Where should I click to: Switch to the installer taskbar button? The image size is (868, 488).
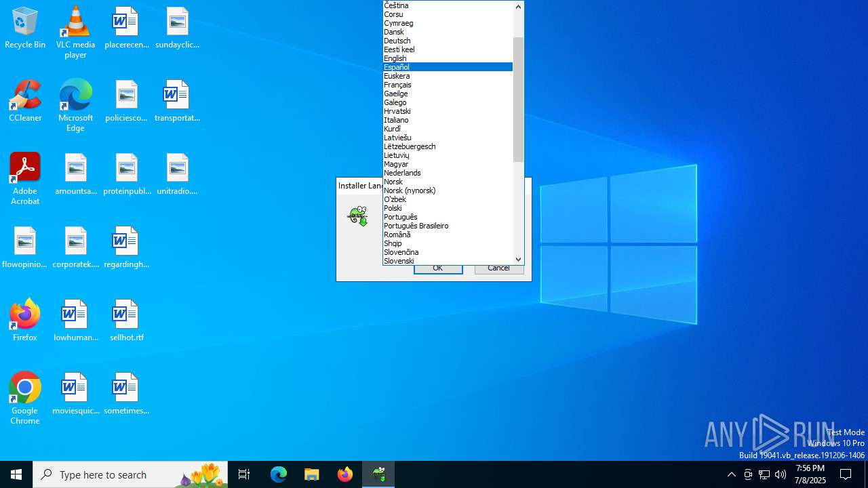pos(378,474)
